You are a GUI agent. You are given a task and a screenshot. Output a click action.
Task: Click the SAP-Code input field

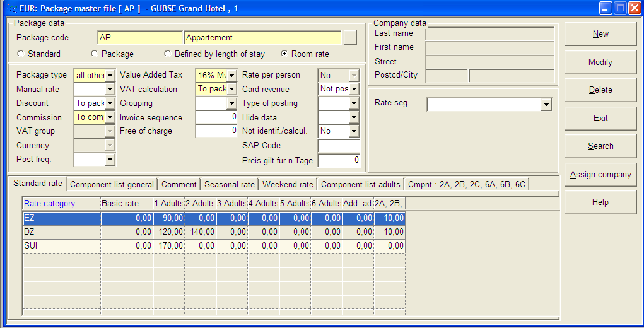click(339, 146)
